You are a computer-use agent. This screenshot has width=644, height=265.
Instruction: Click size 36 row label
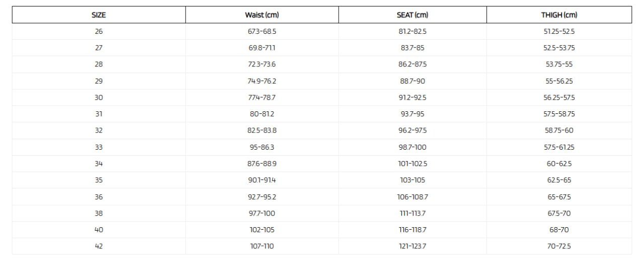pyautogui.click(x=99, y=197)
